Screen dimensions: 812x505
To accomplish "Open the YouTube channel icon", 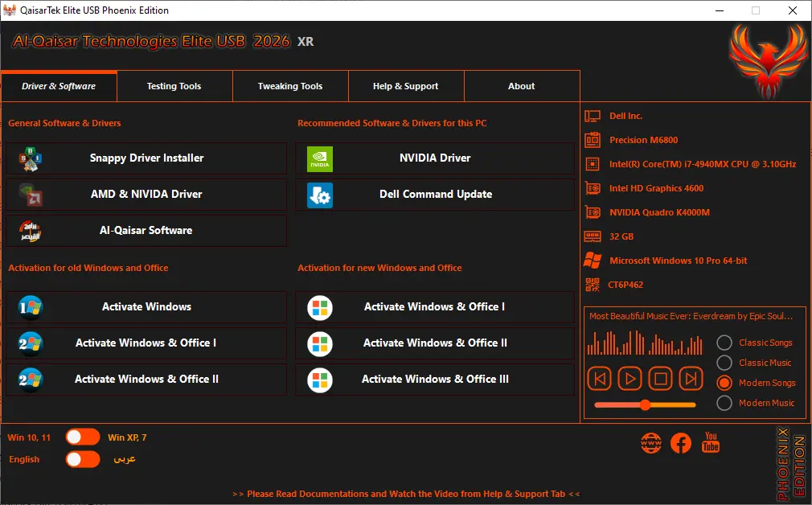I will click(711, 442).
